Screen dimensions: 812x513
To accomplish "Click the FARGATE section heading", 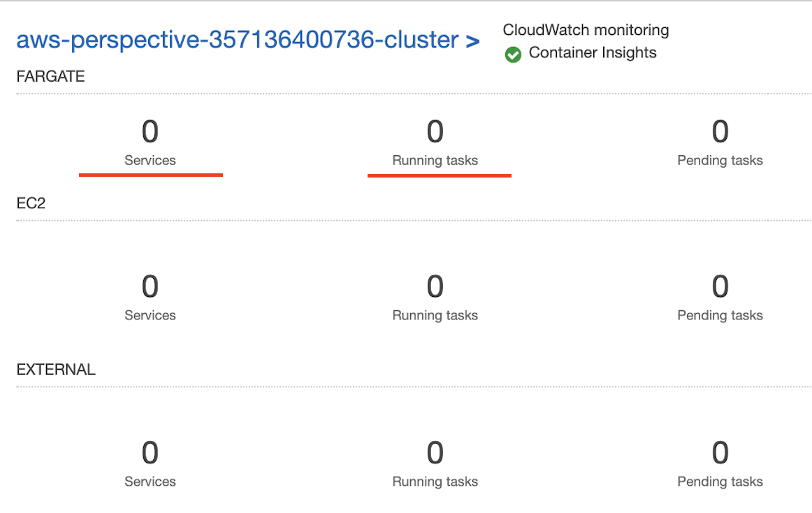I will tap(50, 76).
